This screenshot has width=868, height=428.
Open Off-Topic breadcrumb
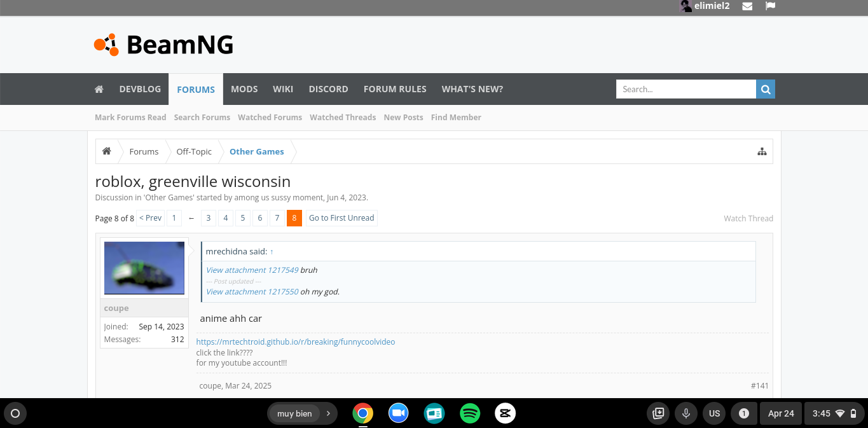click(x=194, y=151)
